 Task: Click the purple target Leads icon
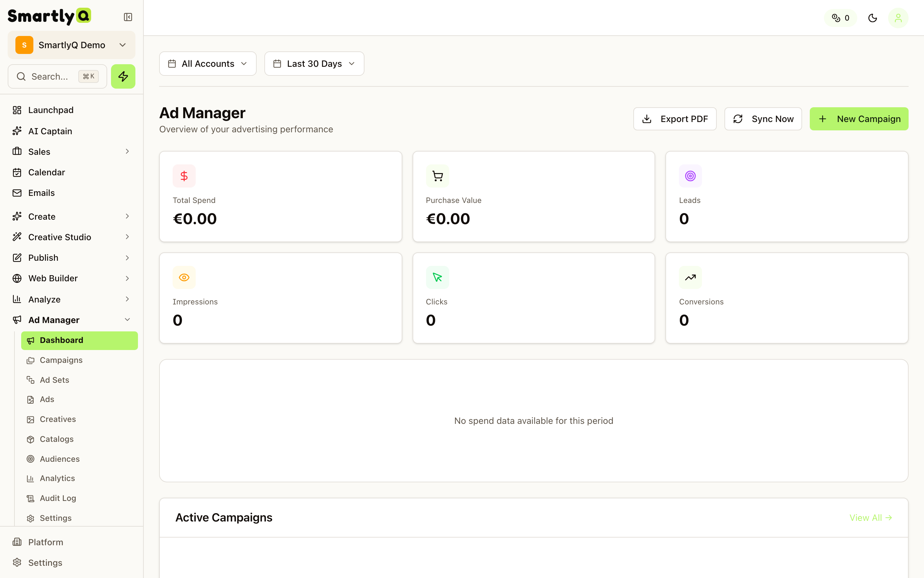click(x=690, y=176)
